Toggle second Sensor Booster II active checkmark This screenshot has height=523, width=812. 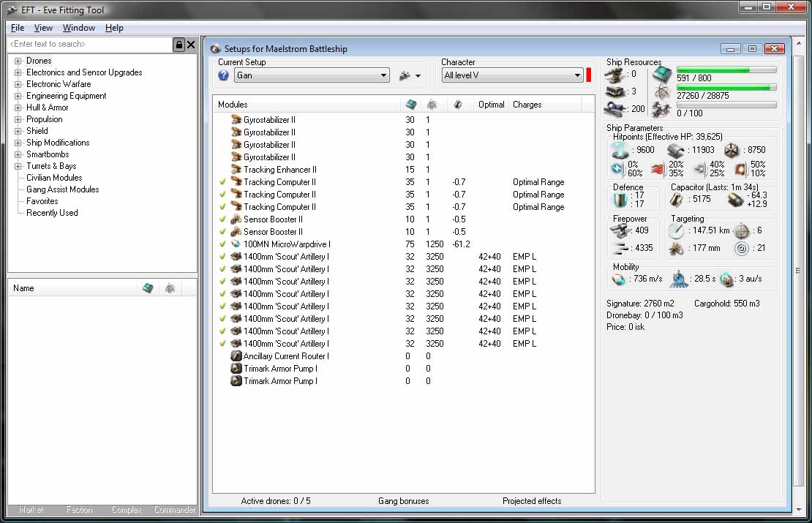pos(222,231)
